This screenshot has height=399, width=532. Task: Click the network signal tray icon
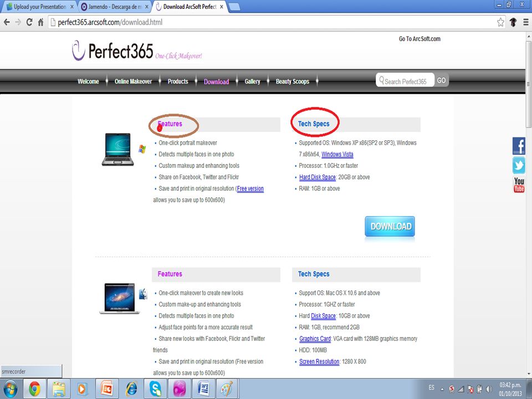tap(461, 389)
